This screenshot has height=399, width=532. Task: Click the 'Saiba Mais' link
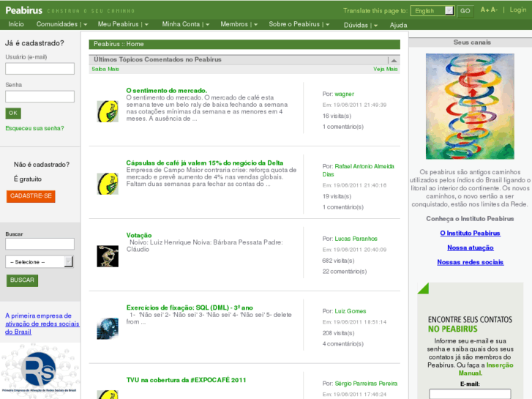[x=105, y=69]
